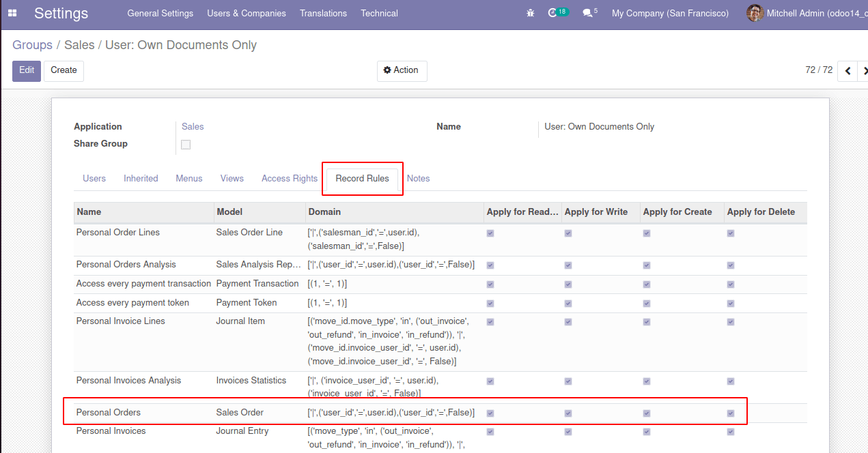Click the Sales Order model cell

240,413
